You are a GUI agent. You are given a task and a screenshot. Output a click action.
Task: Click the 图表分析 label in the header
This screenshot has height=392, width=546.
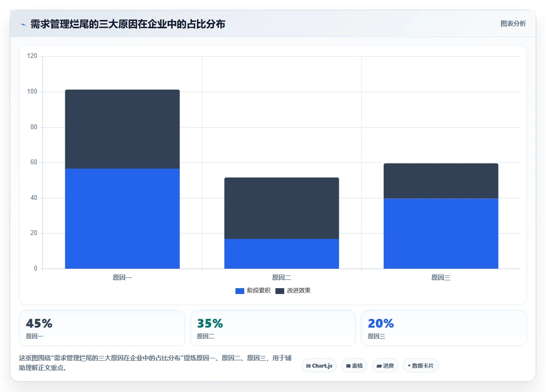coord(513,24)
